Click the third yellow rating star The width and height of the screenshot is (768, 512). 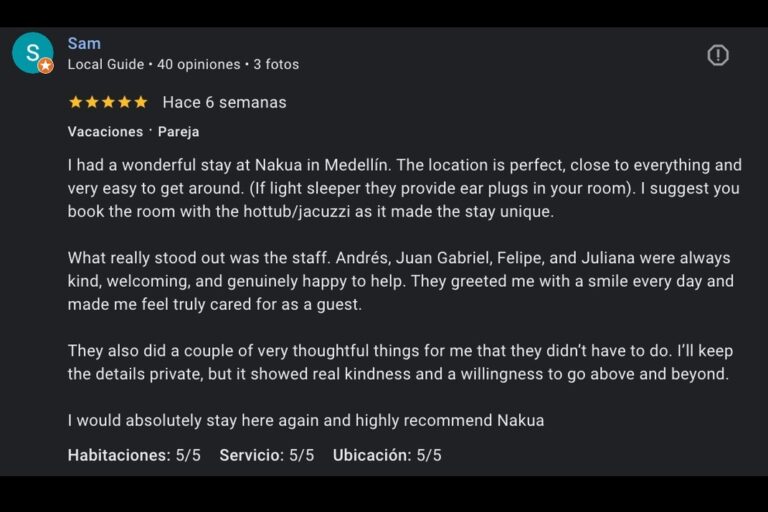click(x=108, y=102)
